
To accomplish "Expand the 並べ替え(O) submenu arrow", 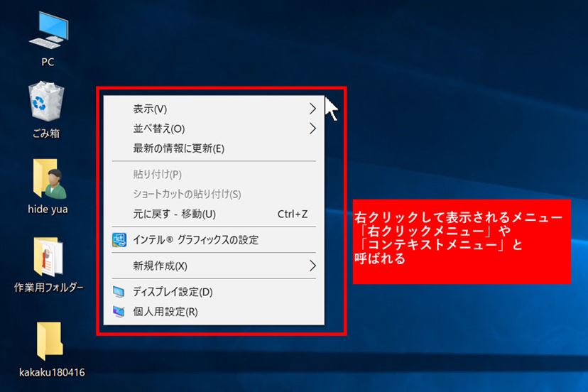I will [x=312, y=129].
